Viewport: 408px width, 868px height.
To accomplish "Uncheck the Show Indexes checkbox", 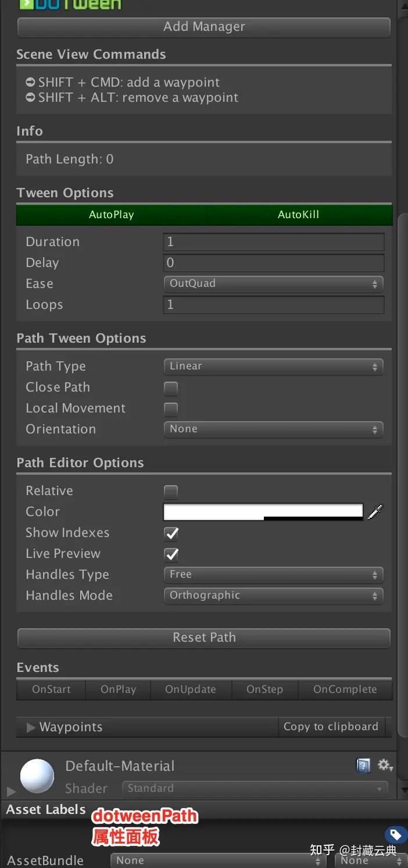I will [171, 533].
